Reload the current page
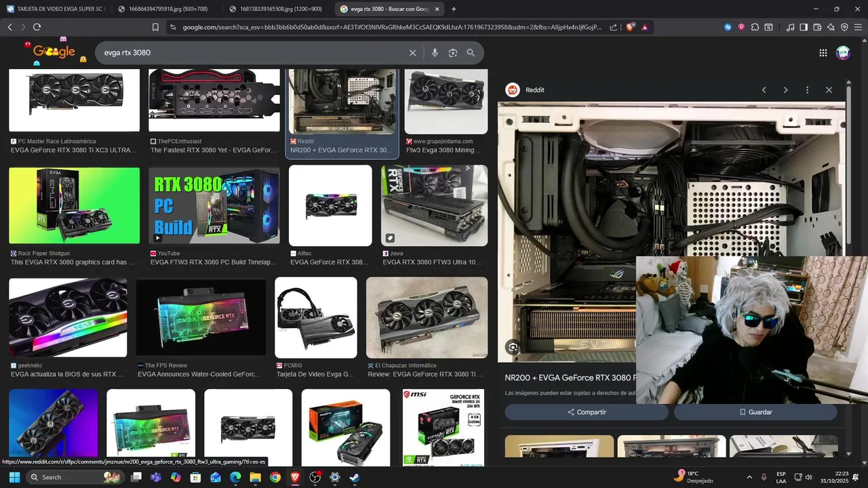 click(x=37, y=27)
